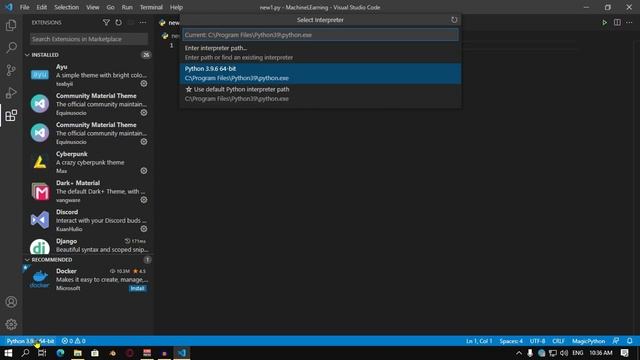Open editor more actions menu
The image size is (640, 360).
(x=629, y=22)
